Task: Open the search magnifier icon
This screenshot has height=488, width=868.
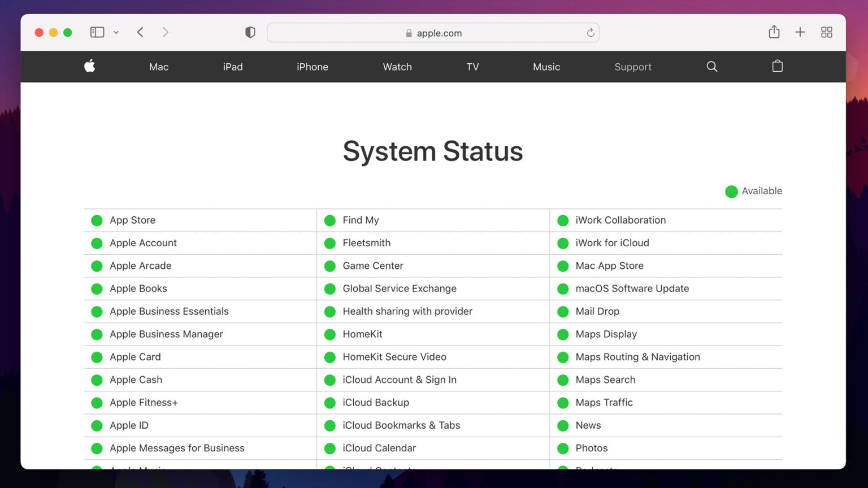Action: click(x=712, y=67)
